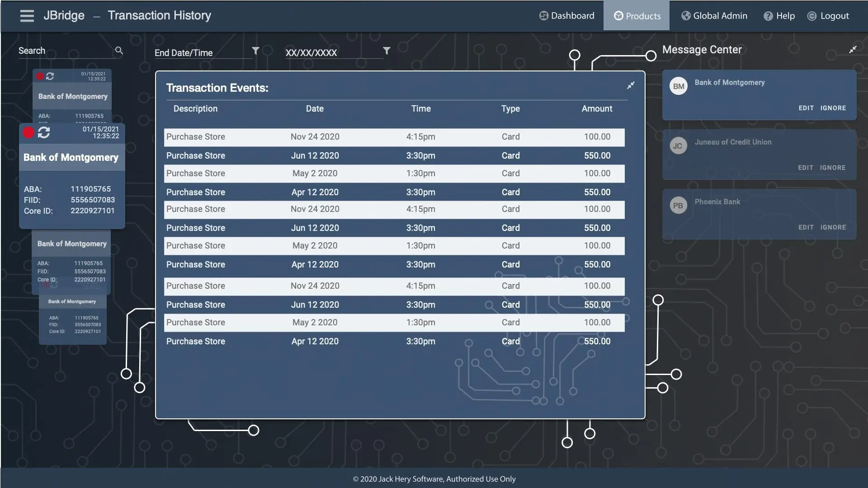The image size is (868, 488).
Task: Open the XX/XX/XXXX date filter
Action: 387,51
